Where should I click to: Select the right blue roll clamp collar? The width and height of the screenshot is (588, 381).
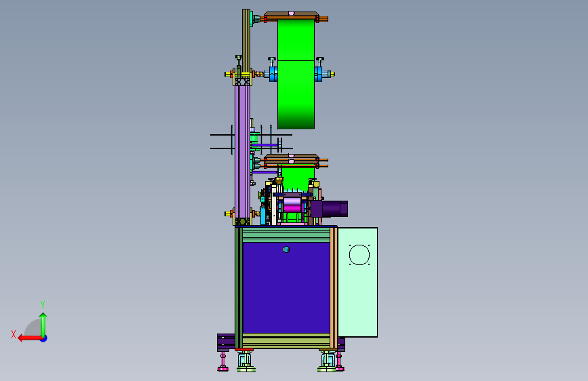point(318,74)
